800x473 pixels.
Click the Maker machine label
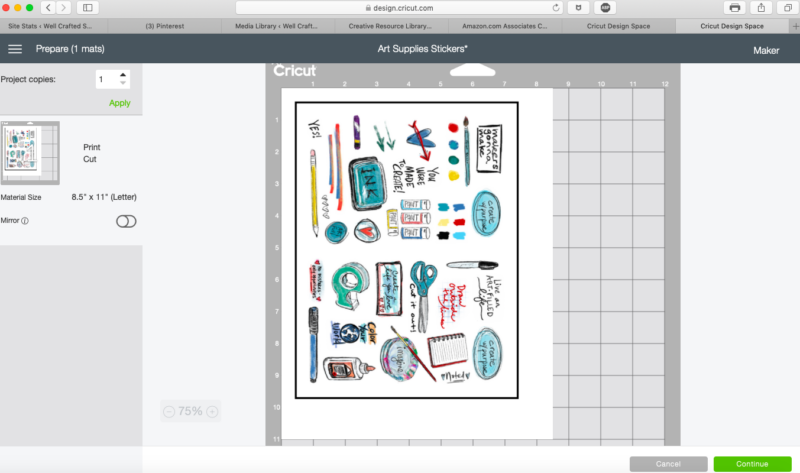point(766,51)
